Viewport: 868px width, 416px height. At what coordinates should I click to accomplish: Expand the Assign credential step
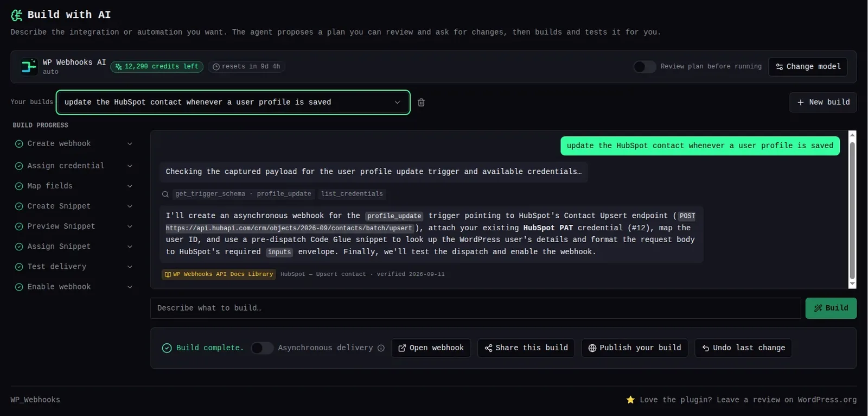point(130,166)
